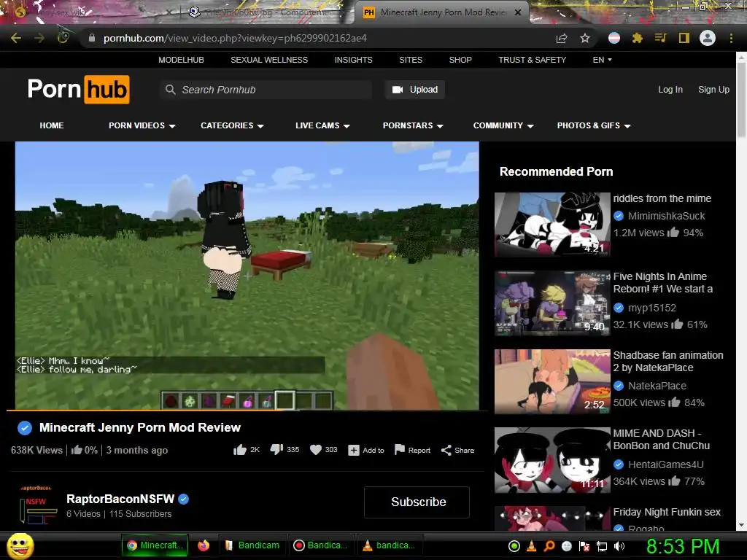Click the video player area

coord(247,275)
